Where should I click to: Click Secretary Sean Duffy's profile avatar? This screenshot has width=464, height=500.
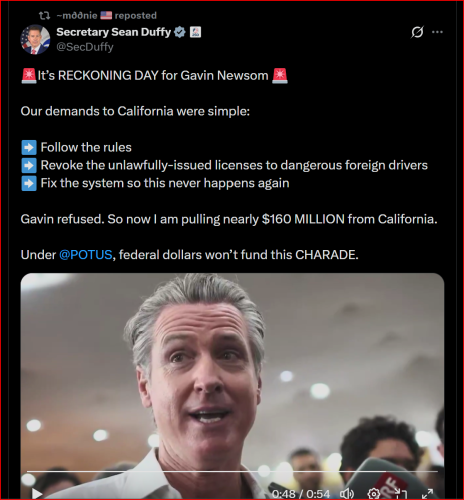coord(35,39)
